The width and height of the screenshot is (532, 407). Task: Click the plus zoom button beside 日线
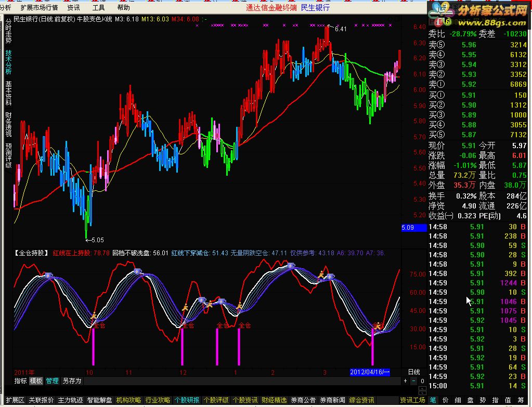406,381
